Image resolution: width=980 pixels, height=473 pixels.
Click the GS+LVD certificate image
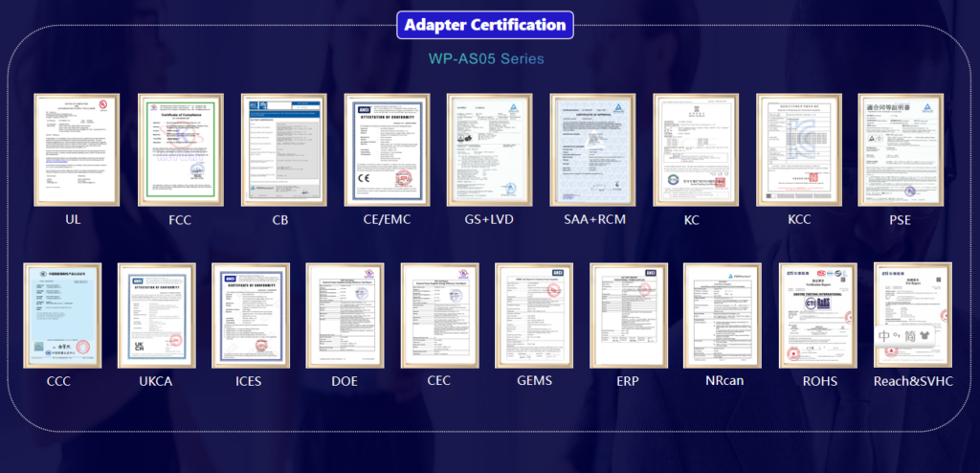point(489,149)
